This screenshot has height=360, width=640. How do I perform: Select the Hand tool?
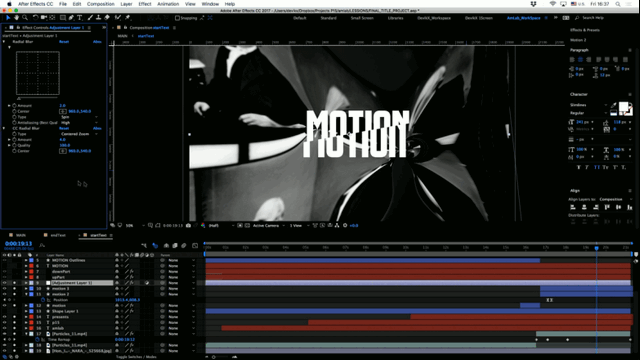(x=17, y=18)
